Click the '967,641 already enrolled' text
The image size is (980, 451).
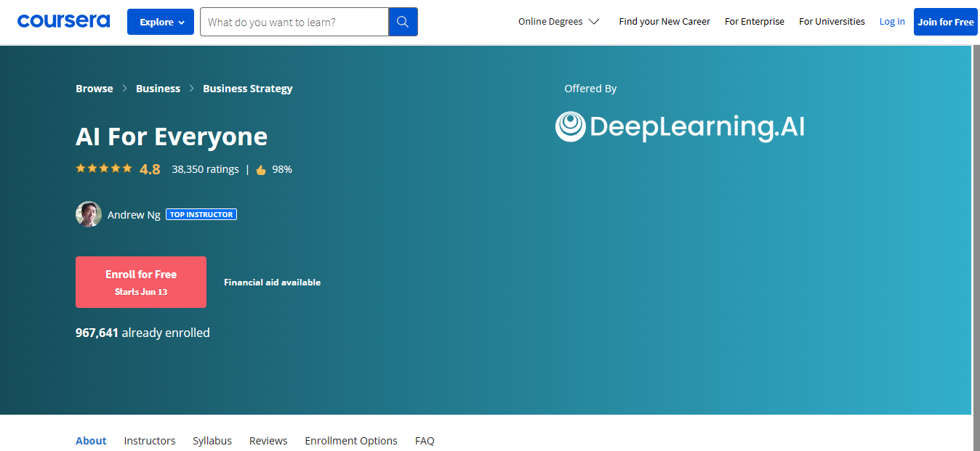(142, 333)
